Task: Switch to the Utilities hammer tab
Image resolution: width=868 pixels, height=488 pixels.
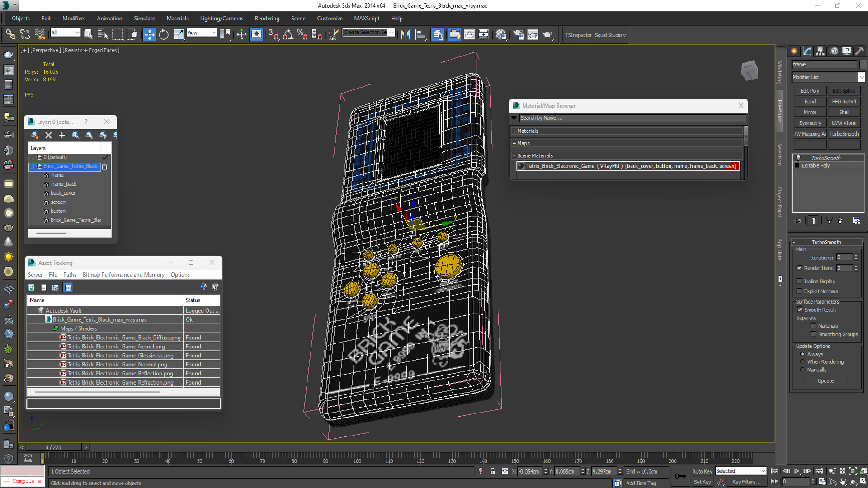Action: (x=860, y=51)
